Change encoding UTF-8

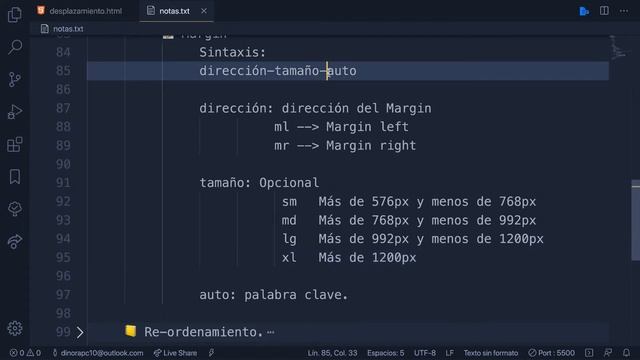tap(424, 353)
